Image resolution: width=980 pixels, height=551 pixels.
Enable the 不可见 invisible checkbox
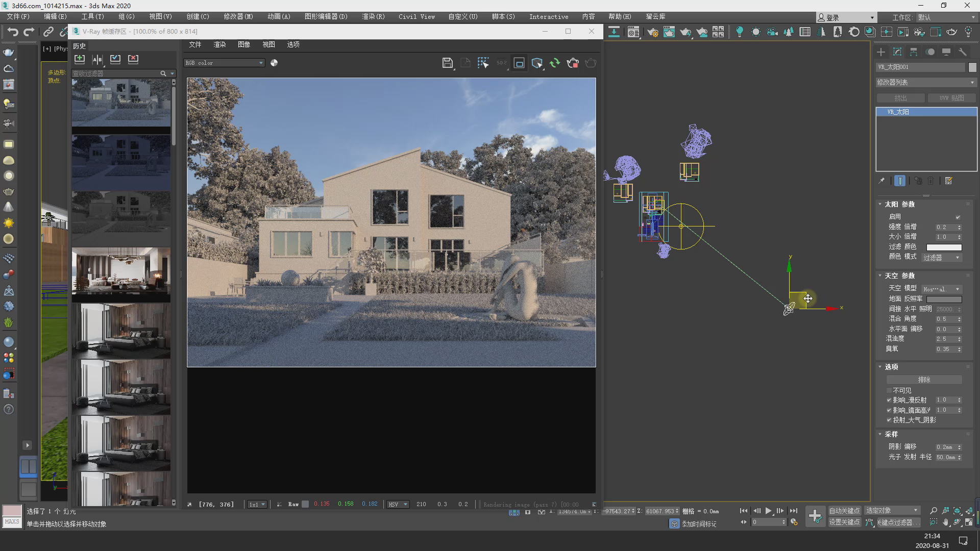[x=889, y=390]
